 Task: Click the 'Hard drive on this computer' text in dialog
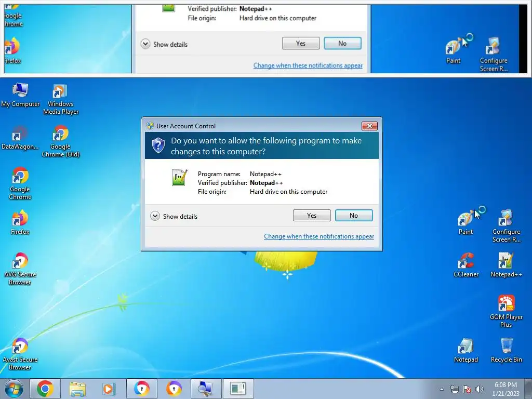(289, 192)
